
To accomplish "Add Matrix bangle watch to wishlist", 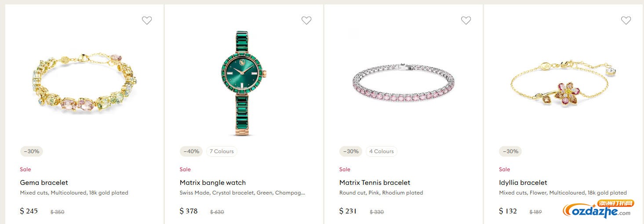I will pos(306,20).
